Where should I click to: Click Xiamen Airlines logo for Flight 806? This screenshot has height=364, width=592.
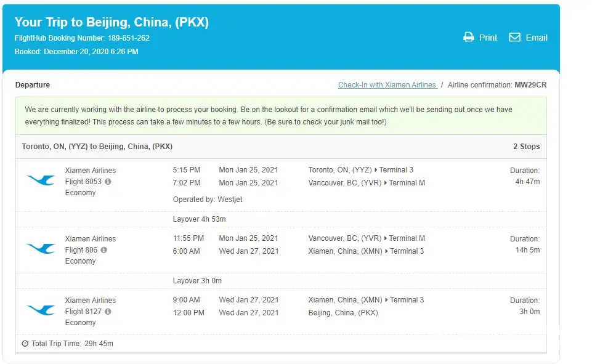pyautogui.click(x=41, y=248)
